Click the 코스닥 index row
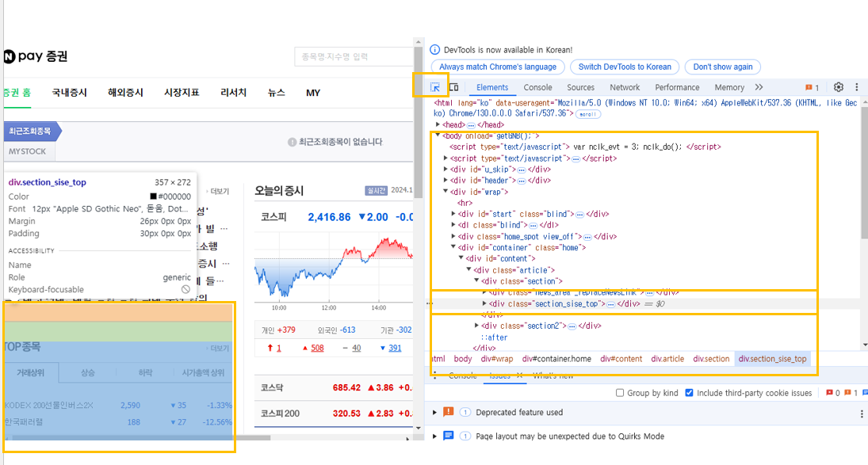868x465 pixels. tap(334, 387)
